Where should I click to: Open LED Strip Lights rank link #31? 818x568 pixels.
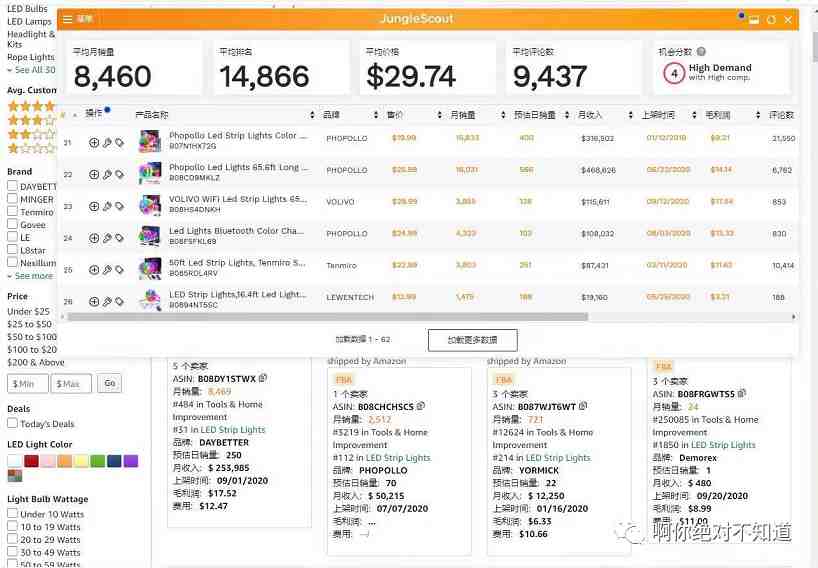tap(233, 430)
